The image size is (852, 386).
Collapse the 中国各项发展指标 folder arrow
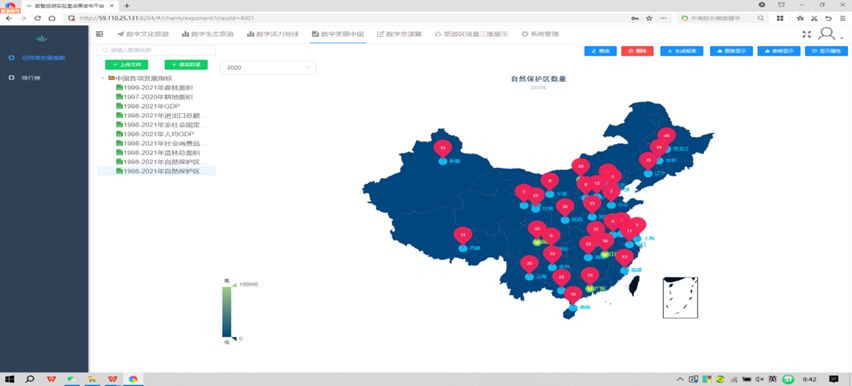pyautogui.click(x=103, y=78)
